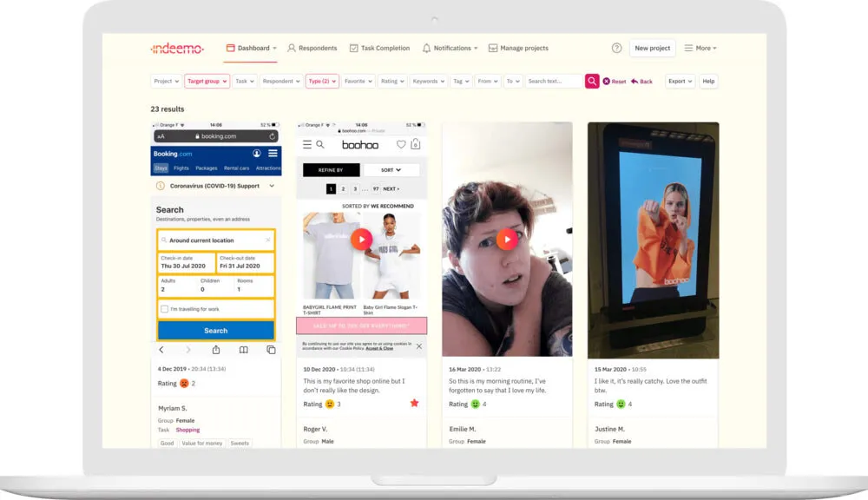The height and width of the screenshot is (500, 868).
Task: Open the More menu
Action: [x=700, y=48]
